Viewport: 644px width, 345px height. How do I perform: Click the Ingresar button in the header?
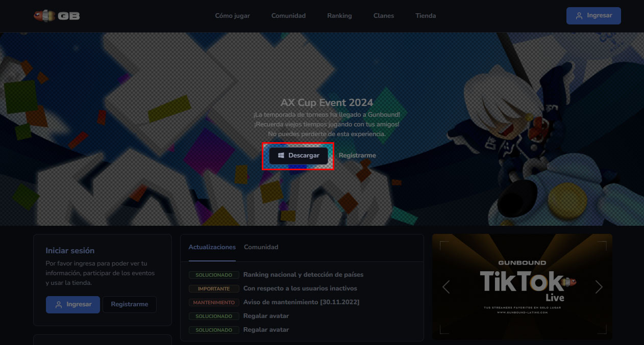[593, 16]
